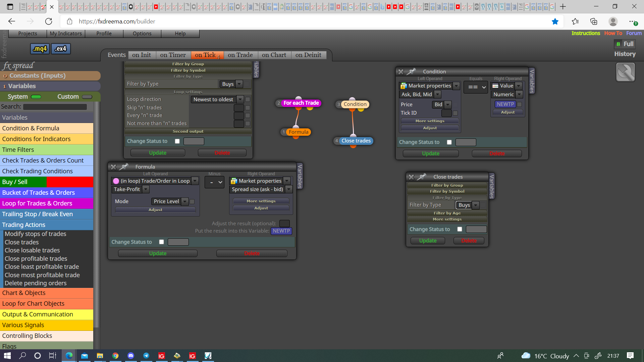Image resolution: width=644 pixels, height=362 pixels.
Task: Open File Explorer from the taskbar
Action: coord(100,356)
